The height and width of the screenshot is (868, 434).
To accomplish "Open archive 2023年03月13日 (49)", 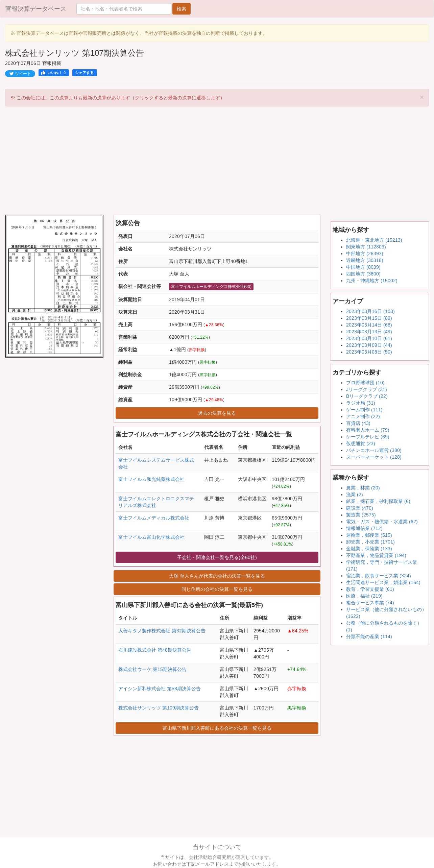I will click(x=369, y=332).
